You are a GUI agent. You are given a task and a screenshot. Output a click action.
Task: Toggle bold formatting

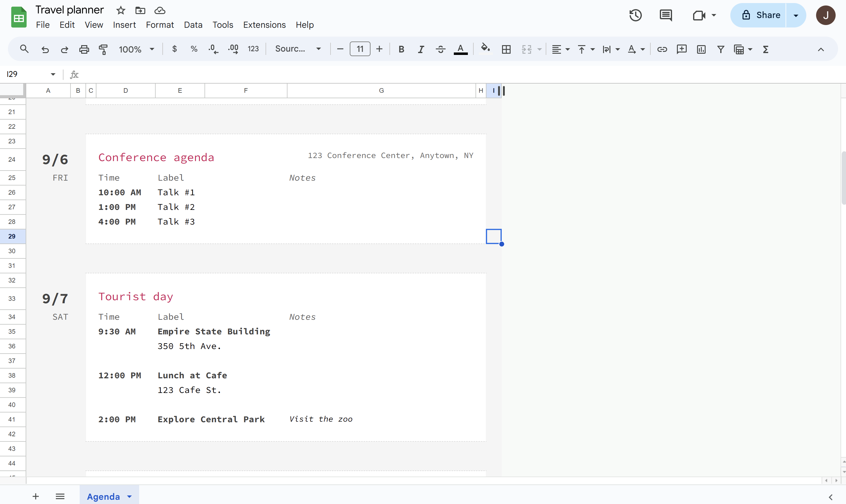tap(401, 49)
